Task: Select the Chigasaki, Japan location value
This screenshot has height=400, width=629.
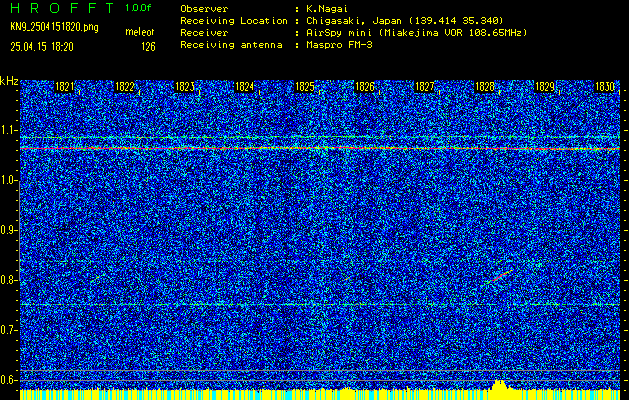Action: pos(404,21)
